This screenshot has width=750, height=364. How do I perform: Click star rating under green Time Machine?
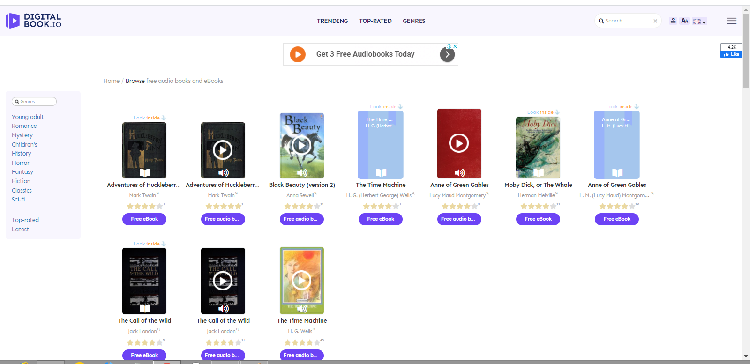(x=302, y=342)
